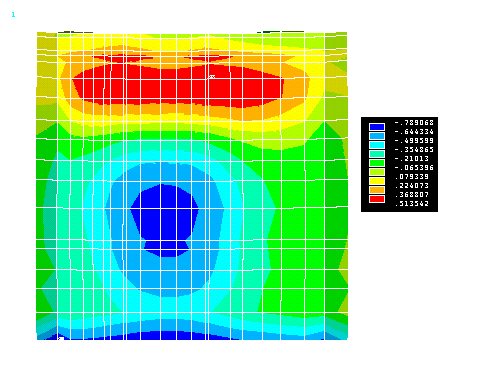
Task: Select the legend value .368807
Action: (412, 195)
